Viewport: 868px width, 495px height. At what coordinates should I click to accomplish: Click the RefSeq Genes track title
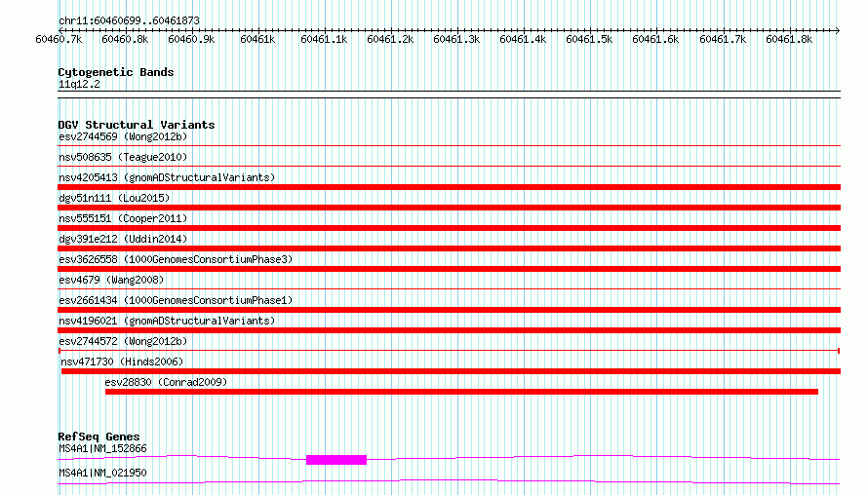coord(99,437)
